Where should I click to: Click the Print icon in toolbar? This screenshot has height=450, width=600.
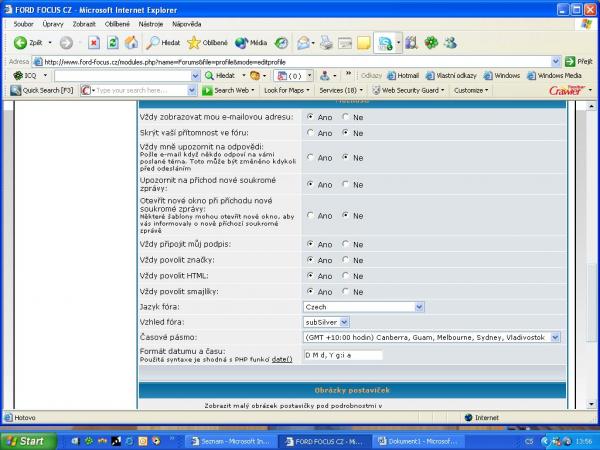point(325,43)
